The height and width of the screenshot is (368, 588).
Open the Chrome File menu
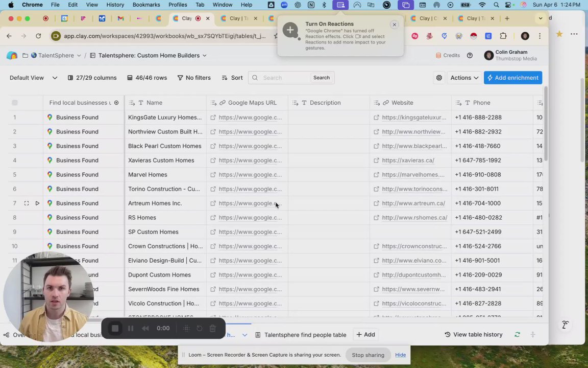tap(55, 5)
